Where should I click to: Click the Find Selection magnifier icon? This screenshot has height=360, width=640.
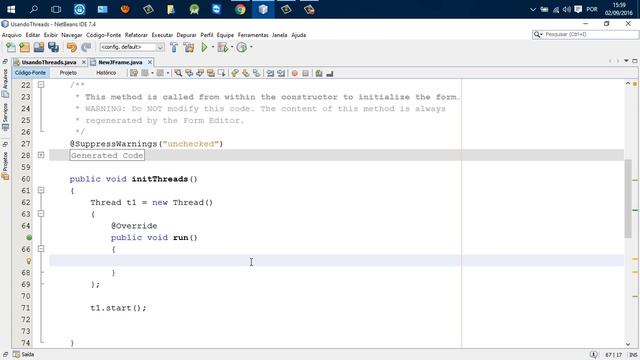coord(178,73)
